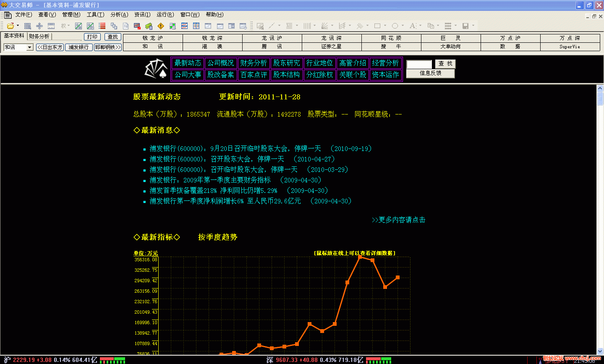The width and height of the screenshot is (604, 364).
Task: Click the first green percent chart icon
Action: (x=78, y=26)
